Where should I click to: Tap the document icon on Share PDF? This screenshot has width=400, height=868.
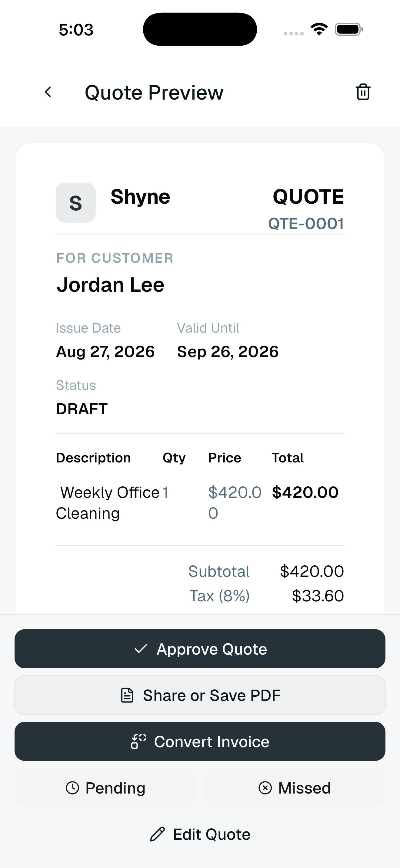click(127, 695)
